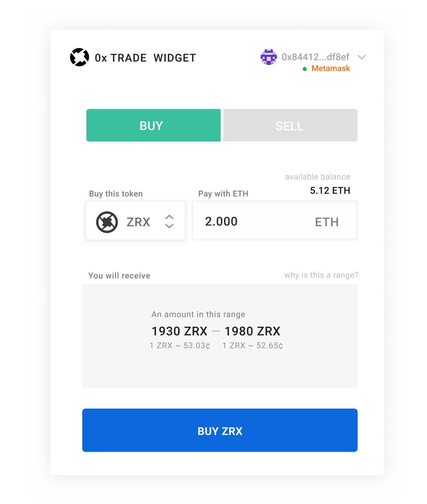The width and height of the screenshot is (427, 504).
Task: Expand the wallet account chevron
Action: pos(362,57)
